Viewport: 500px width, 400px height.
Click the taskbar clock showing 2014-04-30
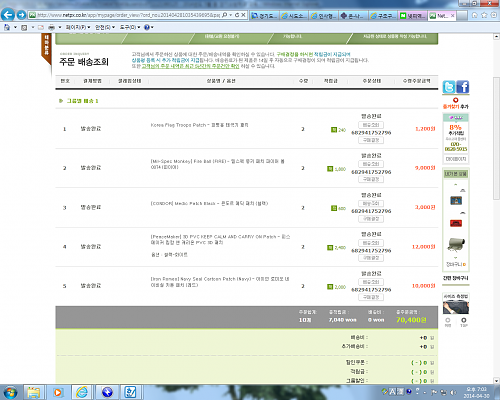click(x=476, y=392)
